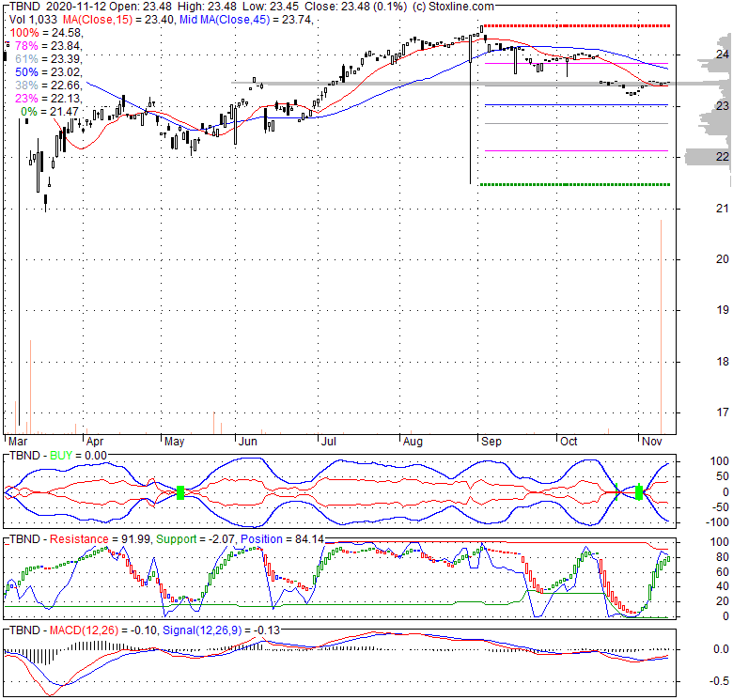Screen dimensions: 733x700
Task: Click the 'Nov' month axis label
Action: (652, 442)
